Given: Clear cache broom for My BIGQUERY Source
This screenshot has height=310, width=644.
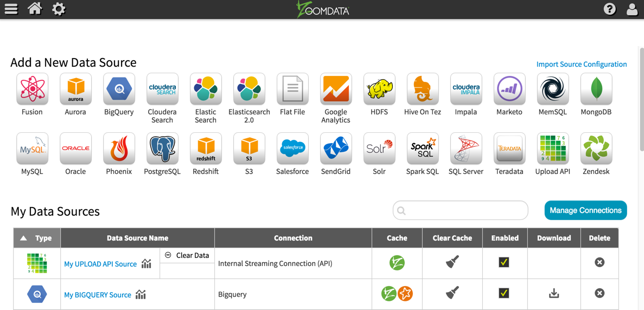Looking at the screenshot, I should 452,293.
